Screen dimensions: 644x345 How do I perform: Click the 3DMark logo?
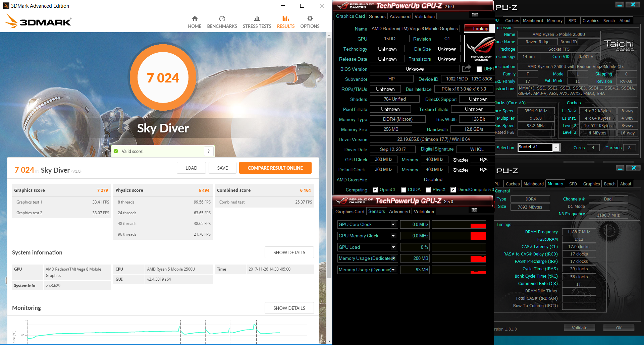(x=38, y=21)
